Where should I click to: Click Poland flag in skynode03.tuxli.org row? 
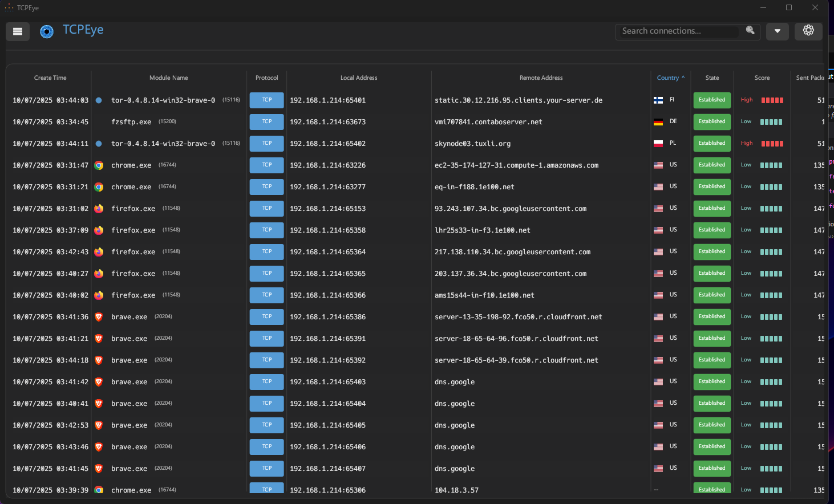658,144
